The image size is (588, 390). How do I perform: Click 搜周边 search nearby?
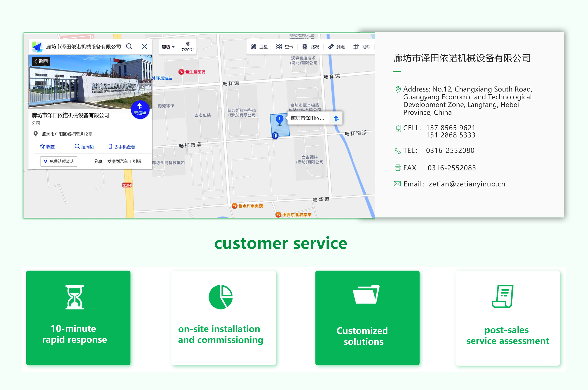84,147
